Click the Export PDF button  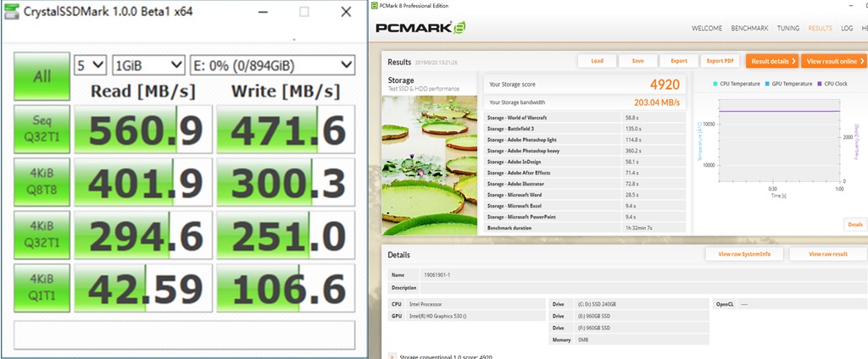tap(721, 61)
